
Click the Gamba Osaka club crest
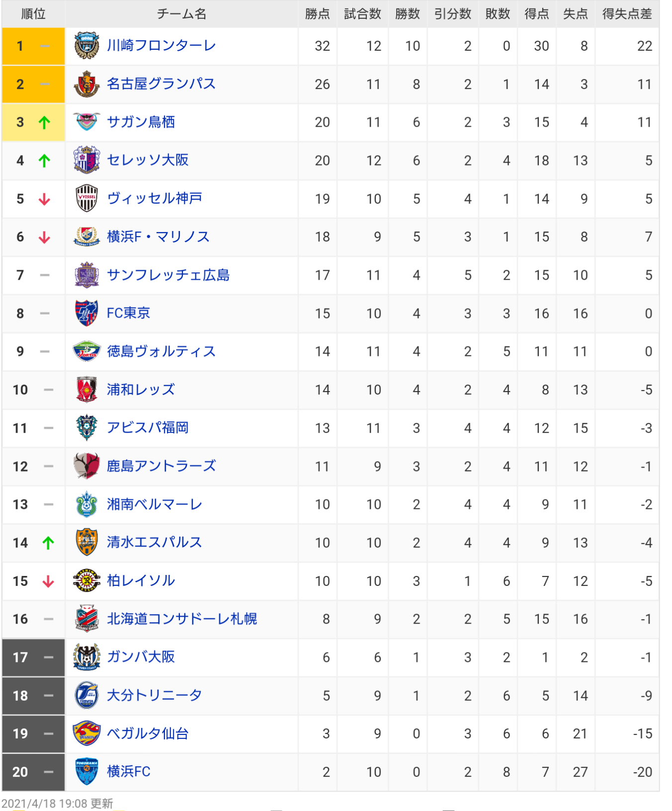tap(86, 657)
